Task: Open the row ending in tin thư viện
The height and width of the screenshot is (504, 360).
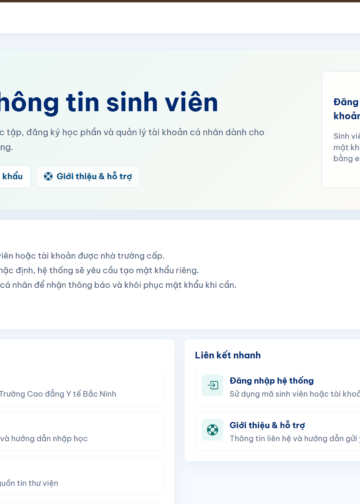Action: [x=82, y=476]
